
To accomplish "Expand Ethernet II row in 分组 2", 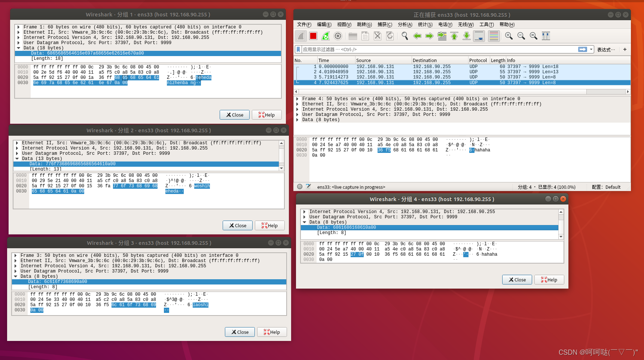I will pos(17,143).
